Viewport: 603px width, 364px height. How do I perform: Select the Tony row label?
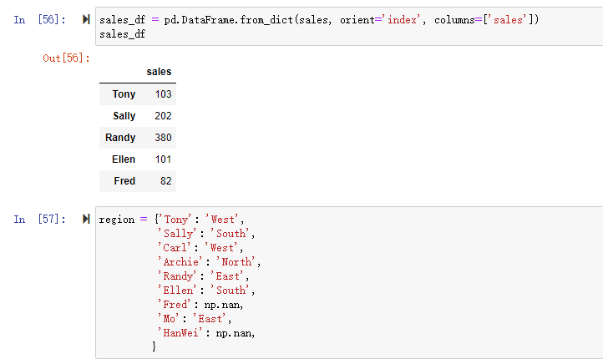click(x=124, y=94)
